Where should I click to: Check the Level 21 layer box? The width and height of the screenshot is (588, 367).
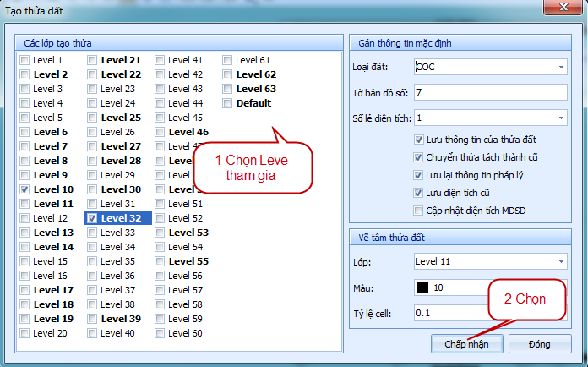pos(92,60)
